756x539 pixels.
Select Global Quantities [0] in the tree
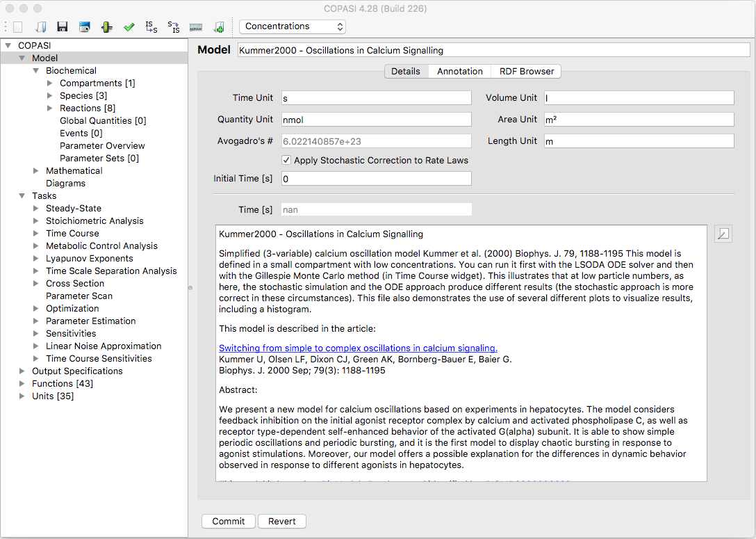(x=103, y=120)
